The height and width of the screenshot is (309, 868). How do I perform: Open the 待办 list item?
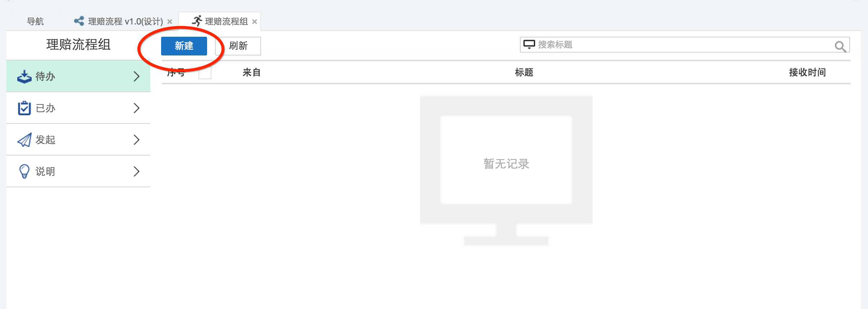pos(78,76)
